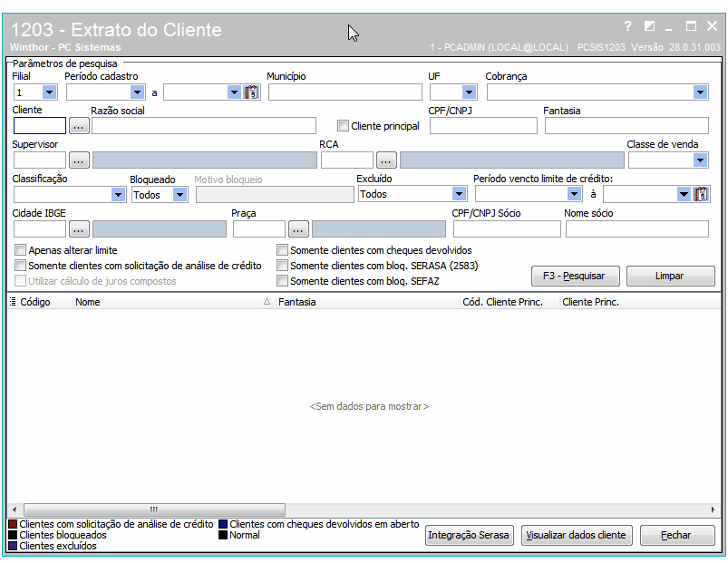Image resolution: width=728 pixels, height=563 pixels.
Task: Expand the UF dropdown
Action: (x=470, y=92)
